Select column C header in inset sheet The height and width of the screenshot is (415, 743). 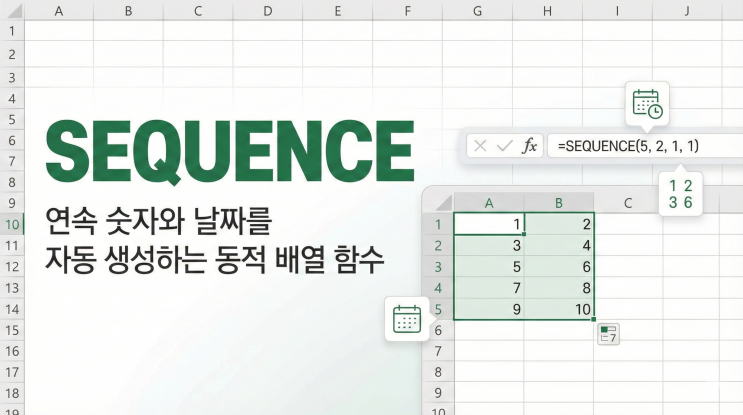tap(628, 203)
